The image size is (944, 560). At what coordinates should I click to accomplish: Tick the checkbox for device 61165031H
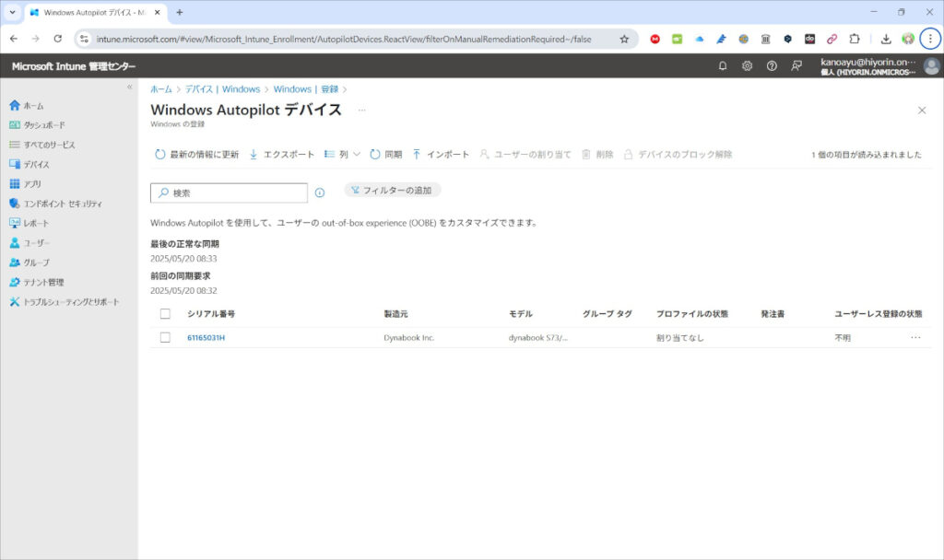tap(165, 337)
